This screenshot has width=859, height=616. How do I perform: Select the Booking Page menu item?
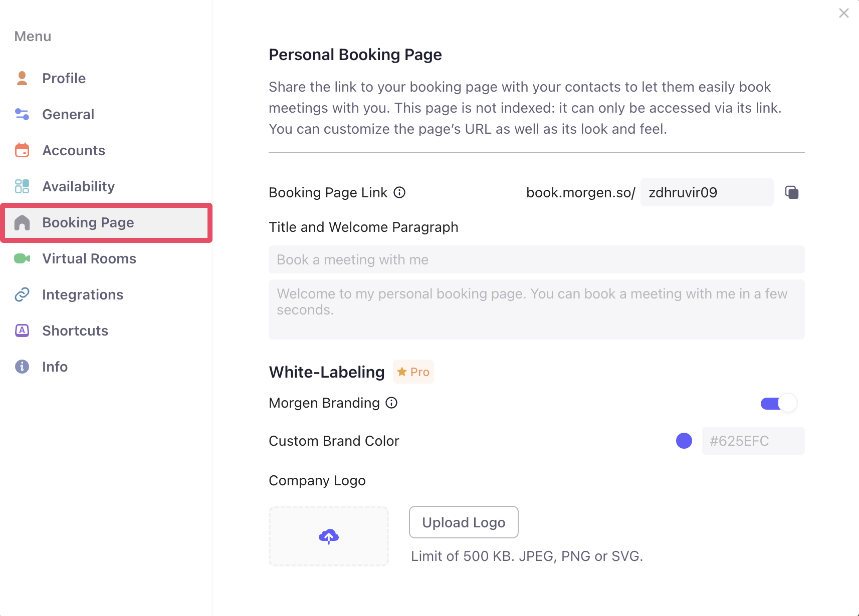[x=106, y=222]
